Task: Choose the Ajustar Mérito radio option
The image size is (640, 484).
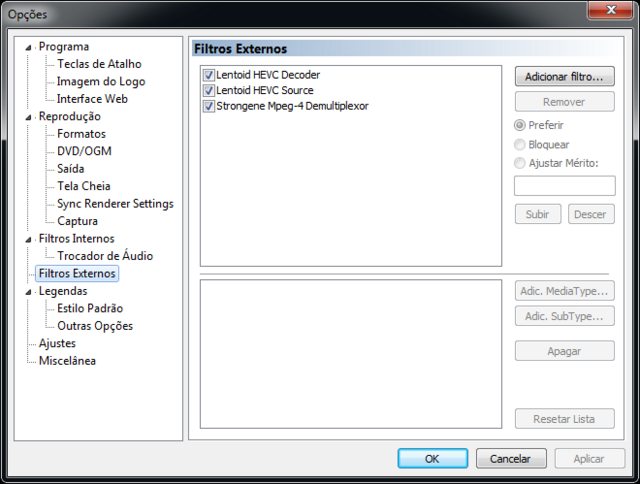Action: 520,163
